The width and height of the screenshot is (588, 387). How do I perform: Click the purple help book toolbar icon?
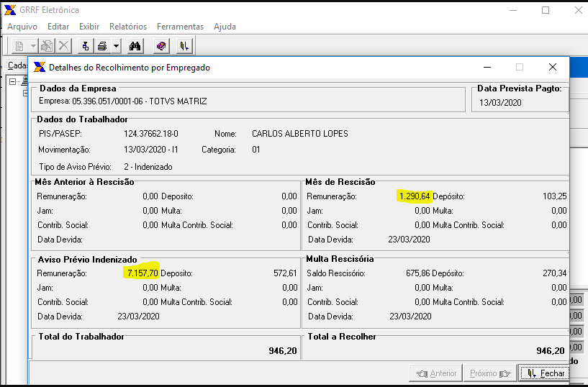(162, 46)
